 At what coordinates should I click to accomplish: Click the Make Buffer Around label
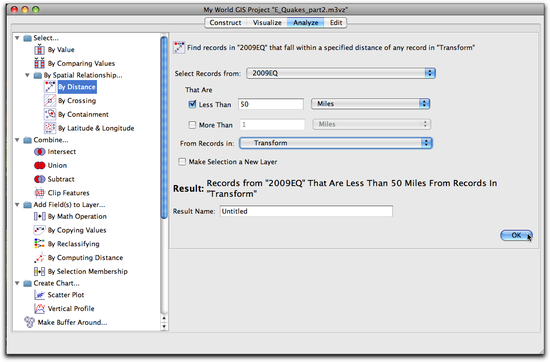click(x=72, y=322)
